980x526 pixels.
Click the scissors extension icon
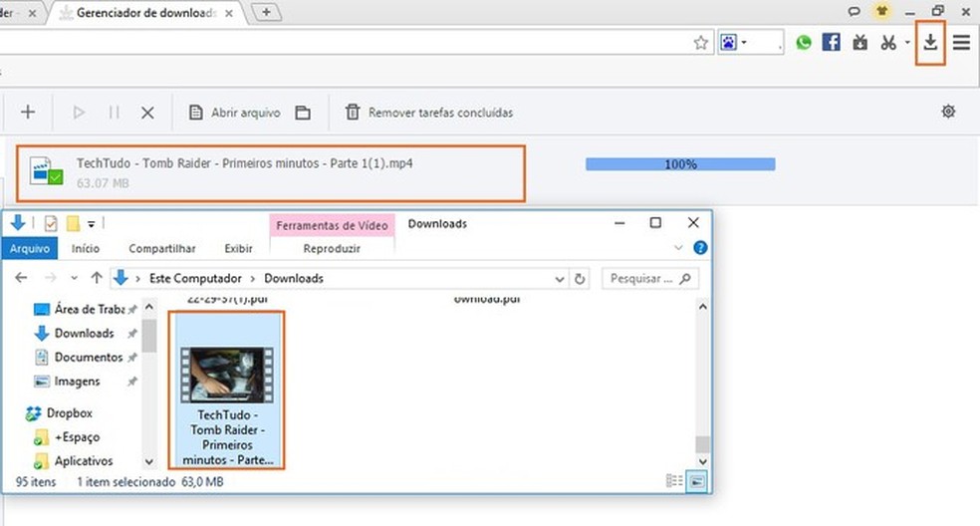point(888,43)
